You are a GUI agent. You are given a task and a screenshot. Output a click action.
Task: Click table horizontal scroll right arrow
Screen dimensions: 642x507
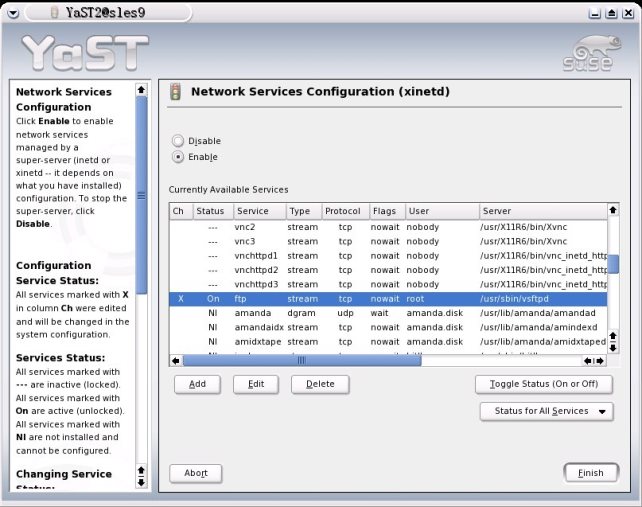point(601,361)
